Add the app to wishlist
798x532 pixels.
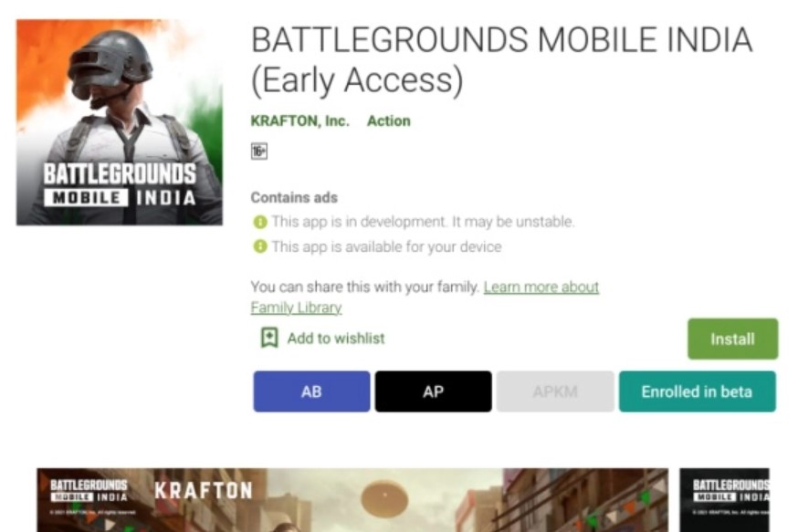tap(323, 339)
